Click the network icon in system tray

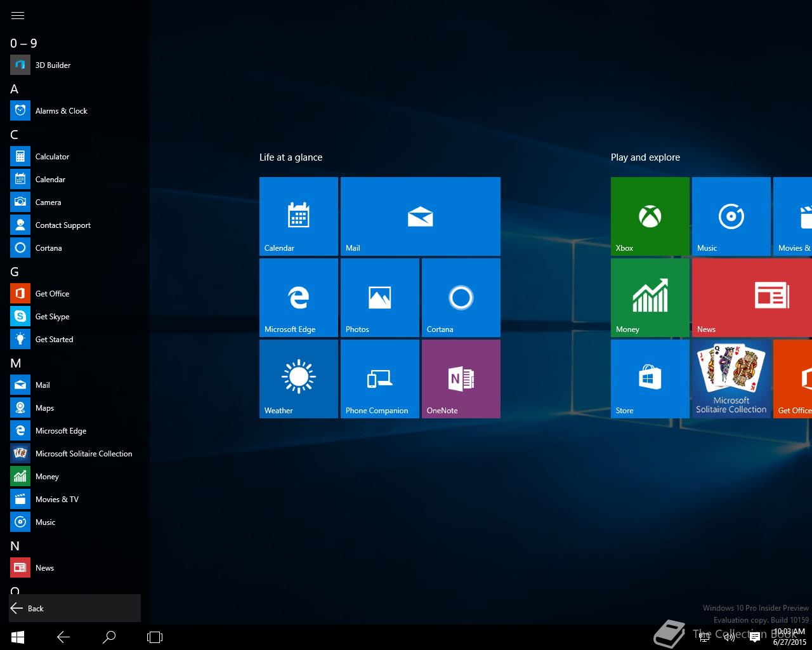click(x=704, y=637)
